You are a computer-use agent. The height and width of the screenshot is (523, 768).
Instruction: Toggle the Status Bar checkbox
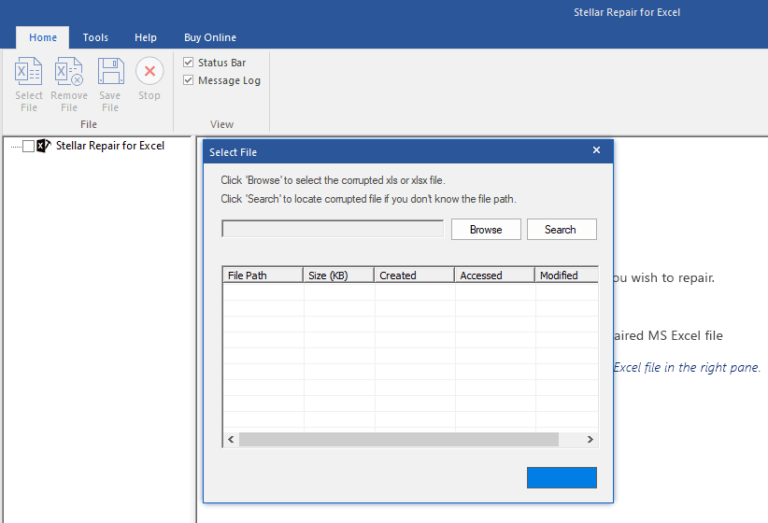[188, 62]
